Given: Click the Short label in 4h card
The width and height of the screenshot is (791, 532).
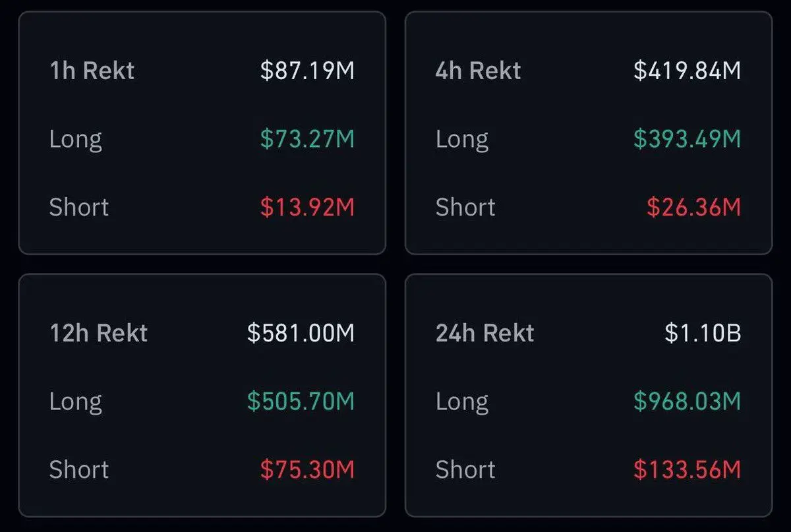Looking at the screenshot, I should 465,207.
